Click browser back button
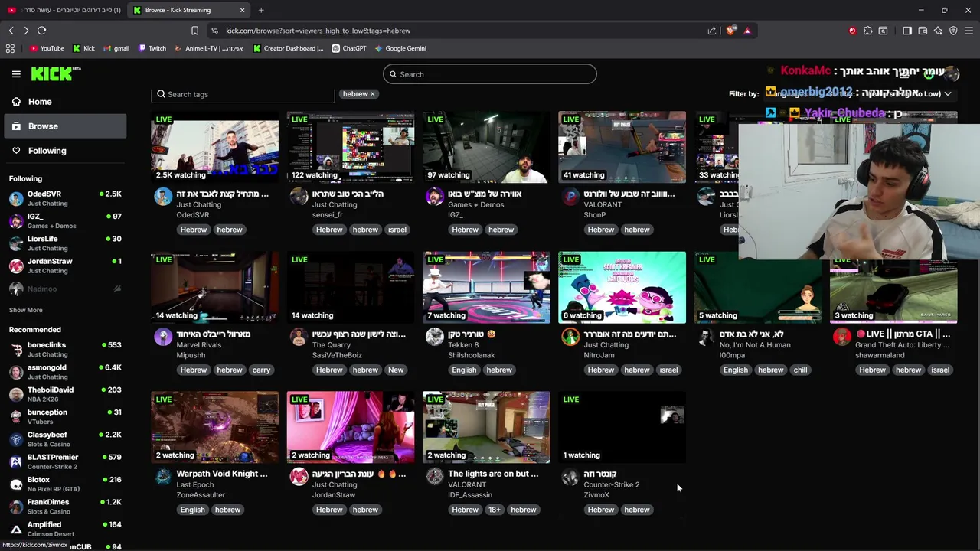This screenshot has width=980, height=551. click(11, 31)
